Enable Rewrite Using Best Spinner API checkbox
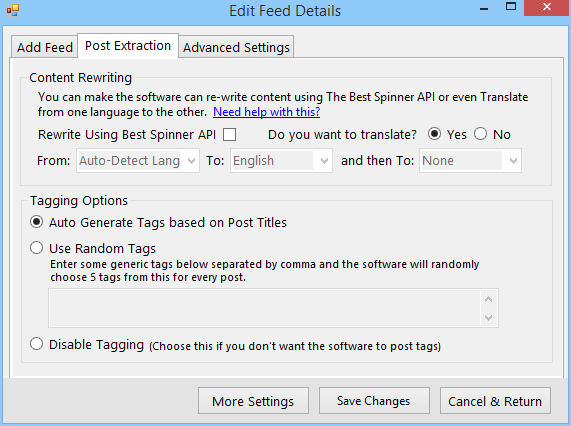Image resolution: width=571 pixels, height=426 pixels. point(229,134)
